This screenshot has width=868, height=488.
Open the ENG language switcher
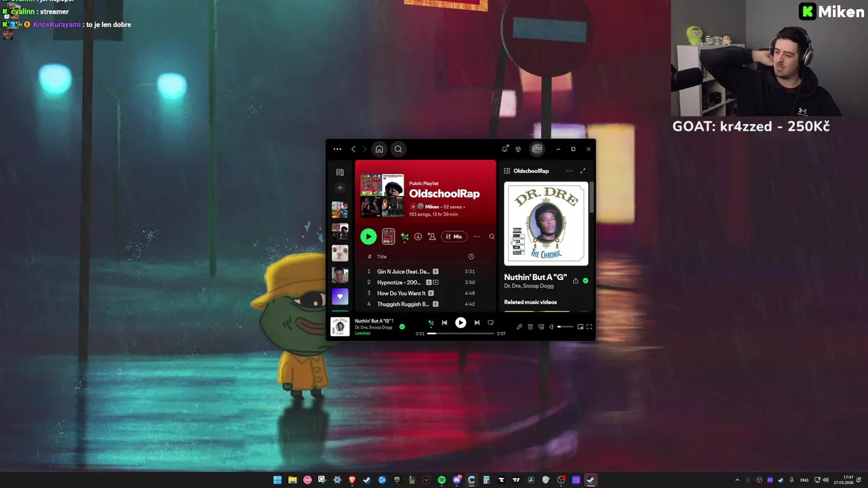[x=804, y=480]
